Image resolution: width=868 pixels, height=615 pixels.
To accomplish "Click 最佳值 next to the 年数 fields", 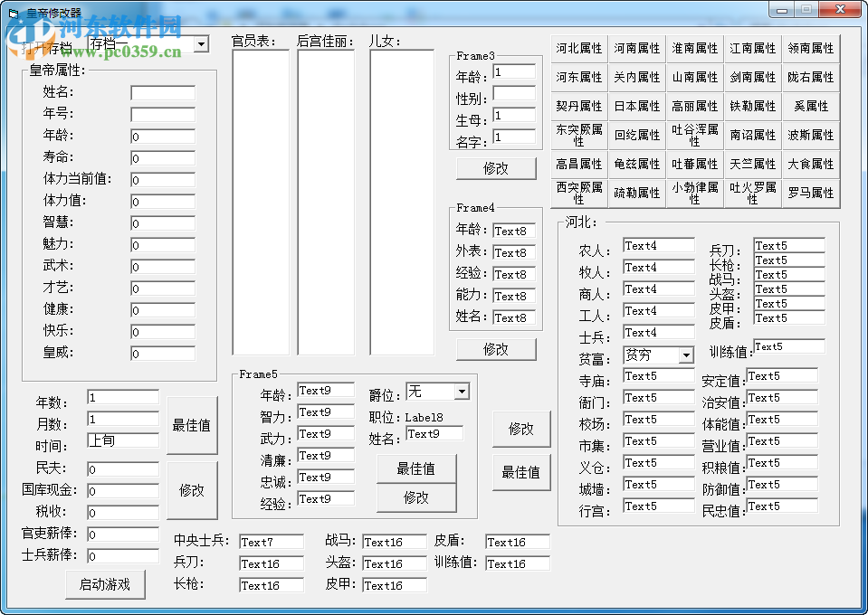I will pos(193,425).
